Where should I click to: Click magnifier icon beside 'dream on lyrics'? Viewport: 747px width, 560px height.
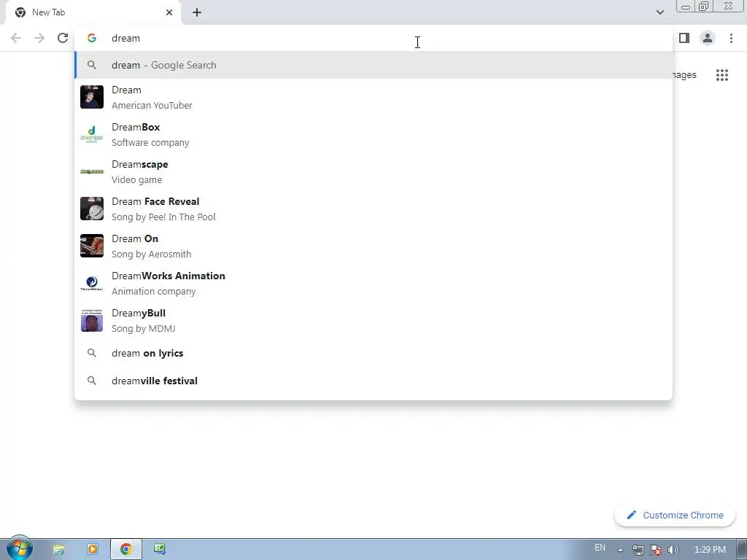coord(92,353)
